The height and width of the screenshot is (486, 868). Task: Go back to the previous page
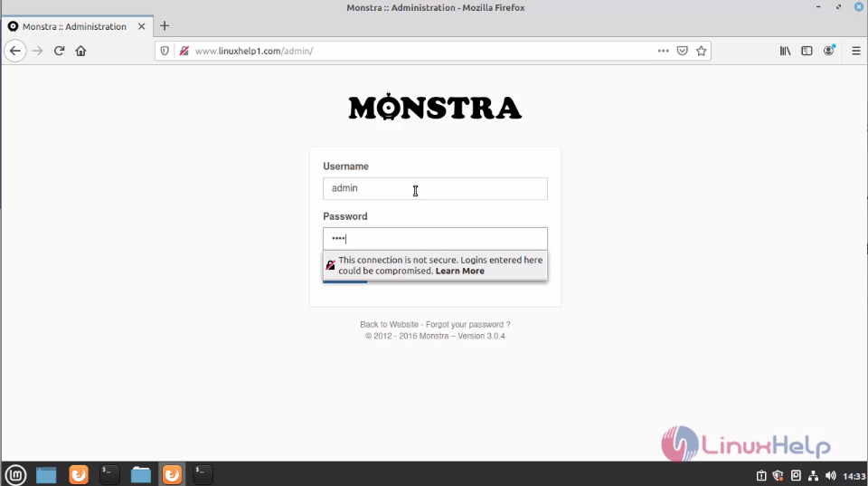(x=15, y=51)
